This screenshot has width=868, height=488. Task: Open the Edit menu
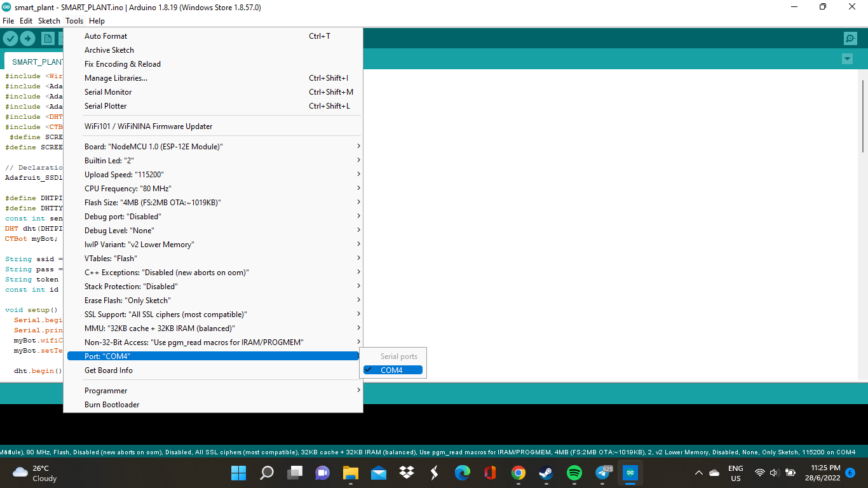coord(26,21)
